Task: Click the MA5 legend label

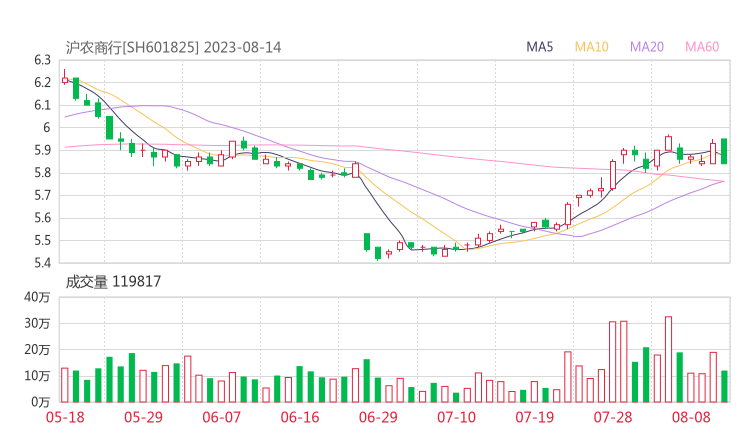Action: (x=539, y=47)
